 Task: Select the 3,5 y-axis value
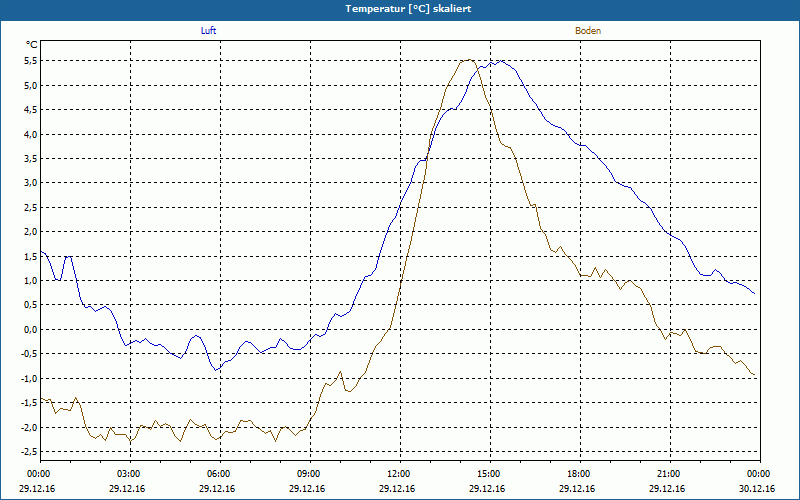point(32,159)
